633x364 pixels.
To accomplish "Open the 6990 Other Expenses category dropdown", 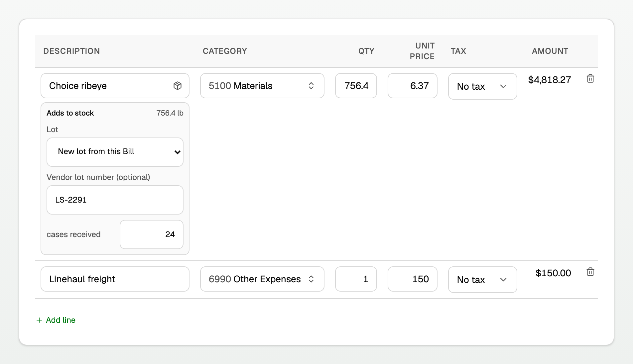I will pyautogui.click(x=262, y=279).
